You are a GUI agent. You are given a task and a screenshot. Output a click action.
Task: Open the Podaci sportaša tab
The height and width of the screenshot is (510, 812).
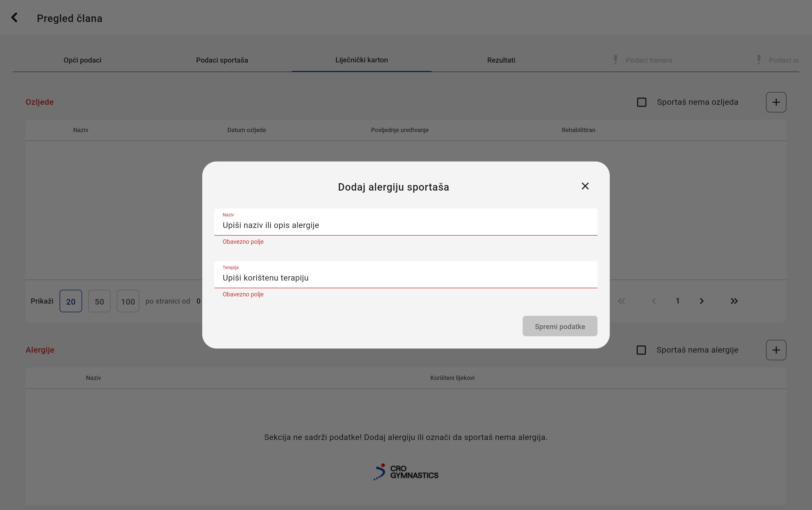222,60
